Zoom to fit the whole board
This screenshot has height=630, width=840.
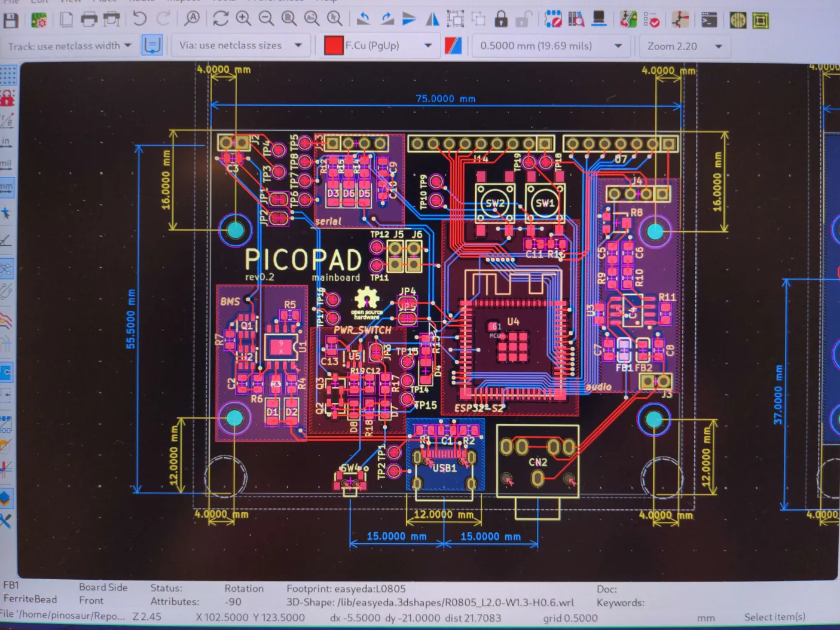click(x=289, y=19)
